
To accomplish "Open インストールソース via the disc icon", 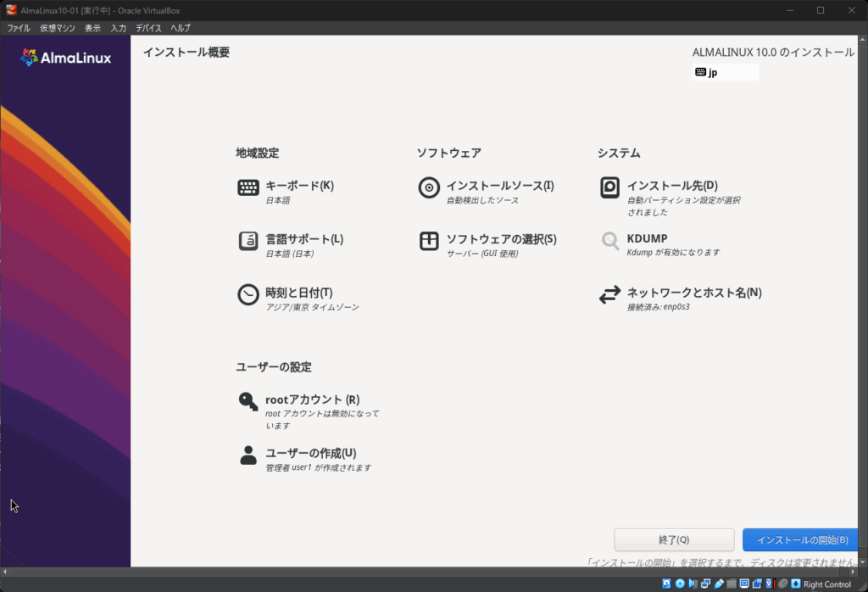I will (x=429, y=187).
